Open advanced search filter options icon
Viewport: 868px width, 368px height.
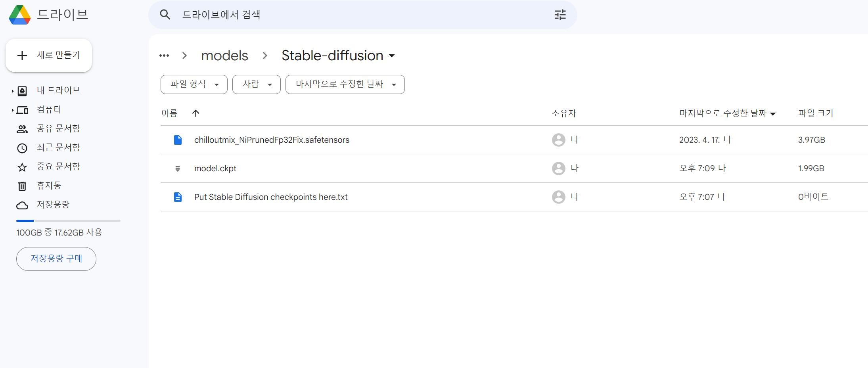[560, 15]
